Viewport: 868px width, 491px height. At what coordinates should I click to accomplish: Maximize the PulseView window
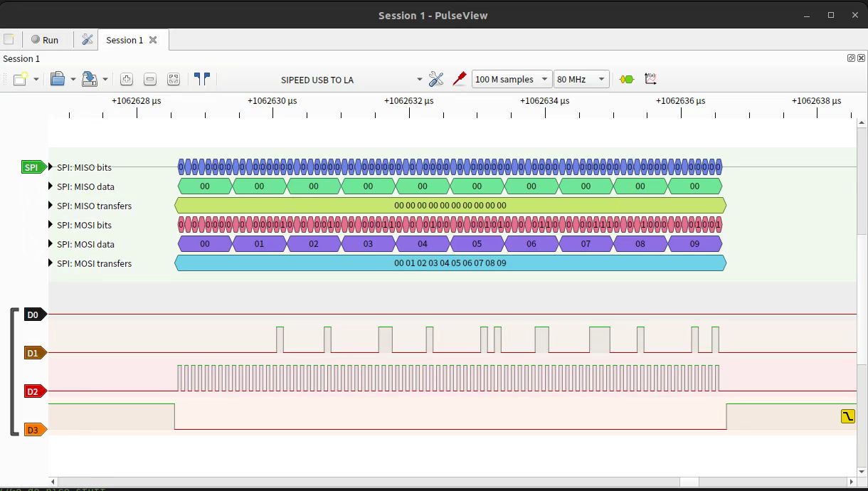point(830,15)
